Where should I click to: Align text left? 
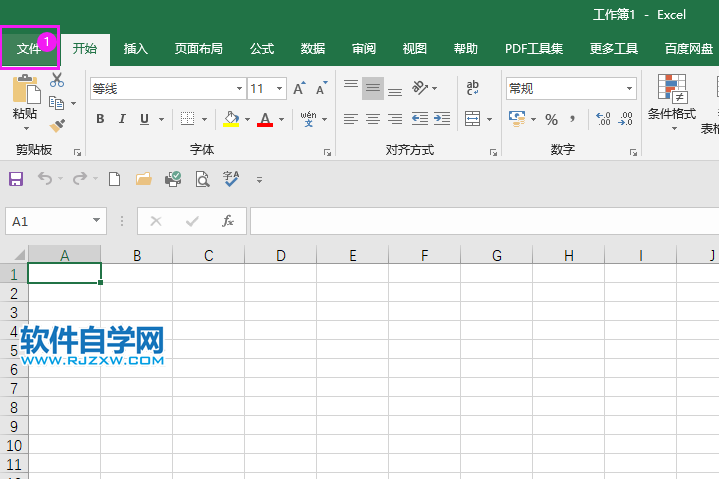[x=351, y=119]
